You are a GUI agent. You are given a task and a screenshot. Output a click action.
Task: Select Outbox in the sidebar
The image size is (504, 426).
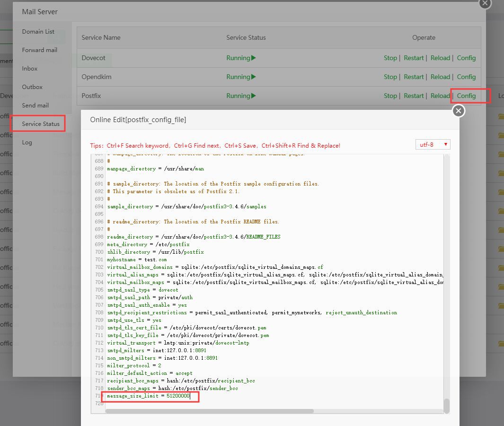click(32, 87)
